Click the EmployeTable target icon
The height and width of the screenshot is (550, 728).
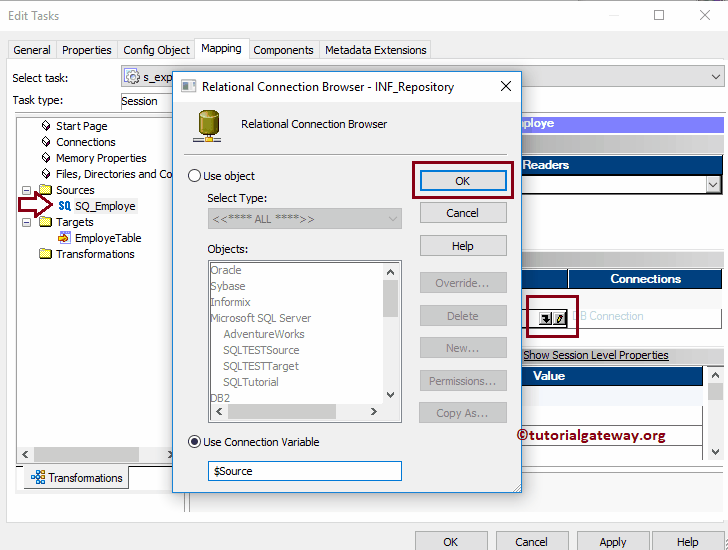(64, 238)
